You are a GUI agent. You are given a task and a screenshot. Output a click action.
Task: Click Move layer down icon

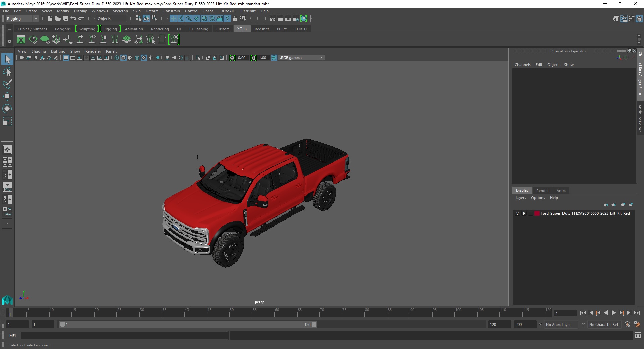click(x=614, y=205)
